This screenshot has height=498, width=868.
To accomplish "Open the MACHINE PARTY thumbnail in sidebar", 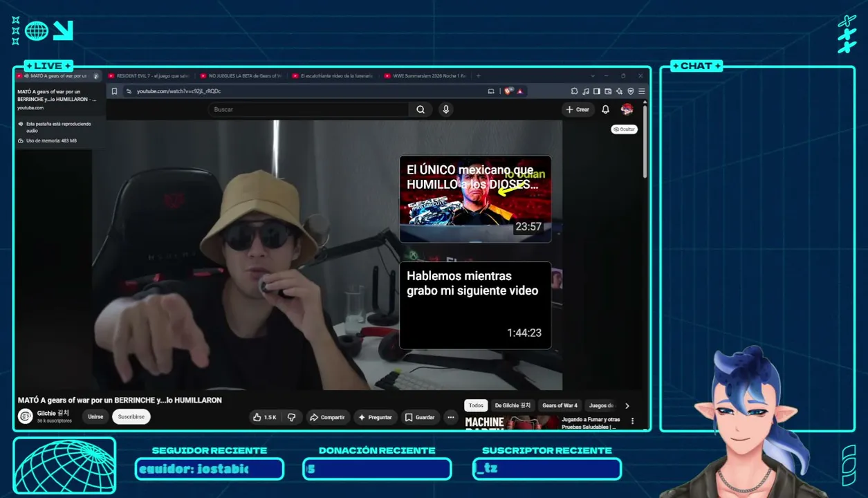I will pyautogui.click(x=510, y=422).
